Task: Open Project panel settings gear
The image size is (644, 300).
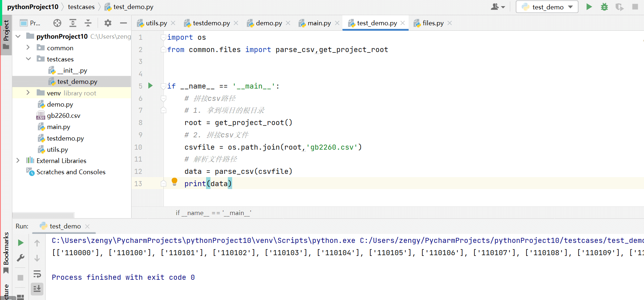Action: coord(108,23)
